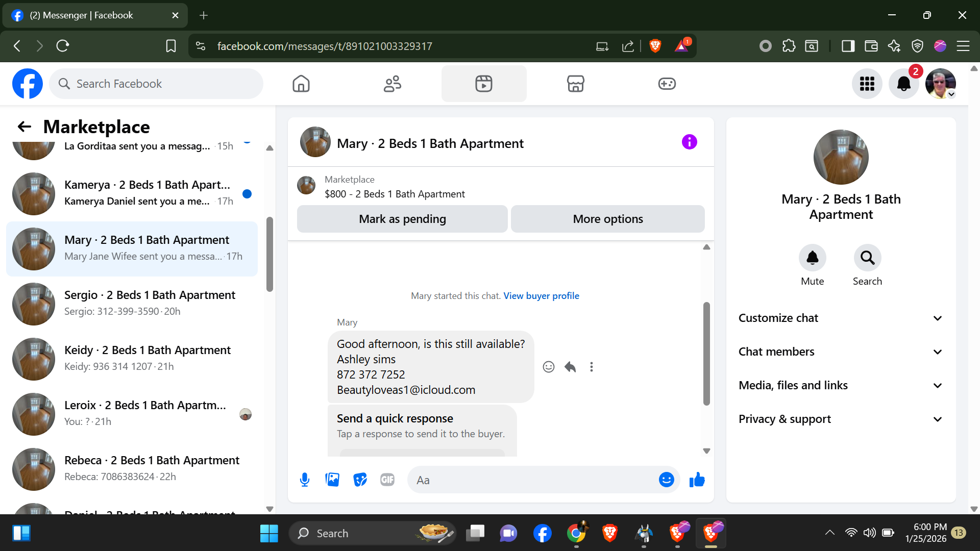Open more actions for Mary's message

(592, 367)
